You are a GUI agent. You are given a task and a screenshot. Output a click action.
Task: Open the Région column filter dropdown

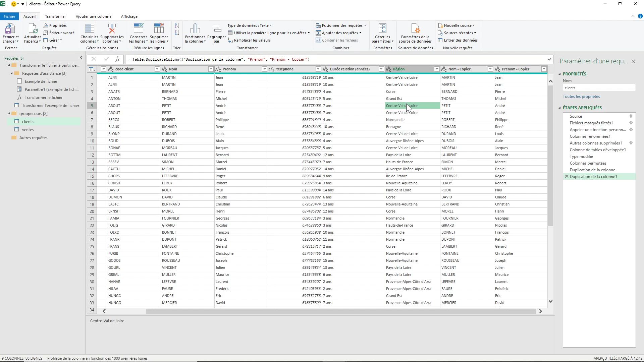pos(436,69)
